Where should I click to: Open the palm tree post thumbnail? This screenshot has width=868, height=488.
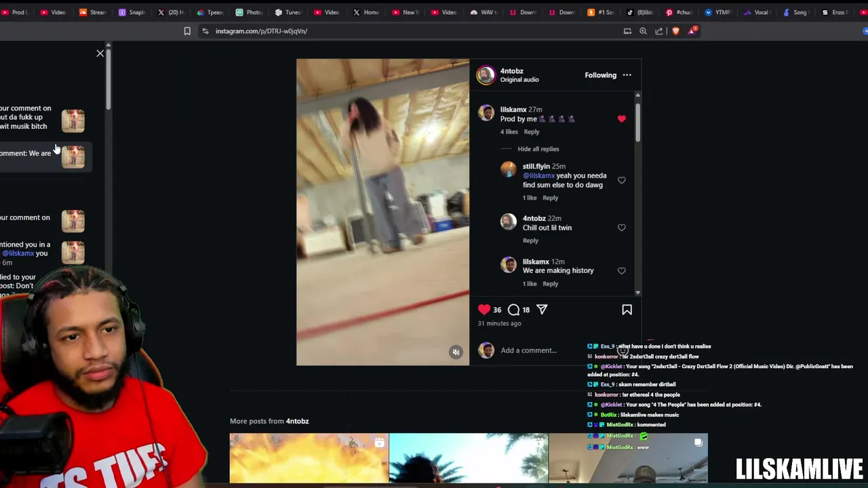469,458
